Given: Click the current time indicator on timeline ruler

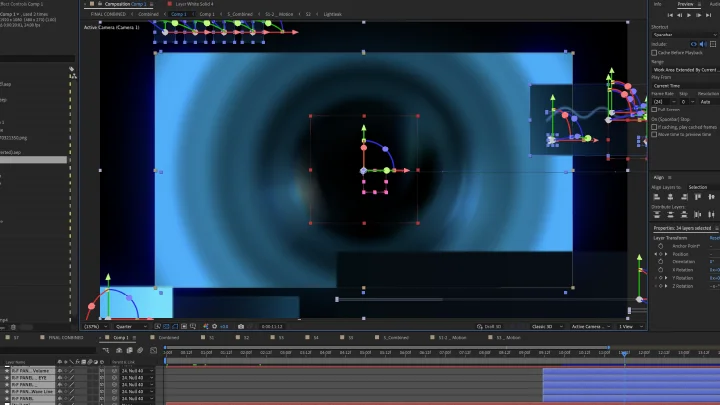Looking at the screenshot, I should [x=624, y=353].
